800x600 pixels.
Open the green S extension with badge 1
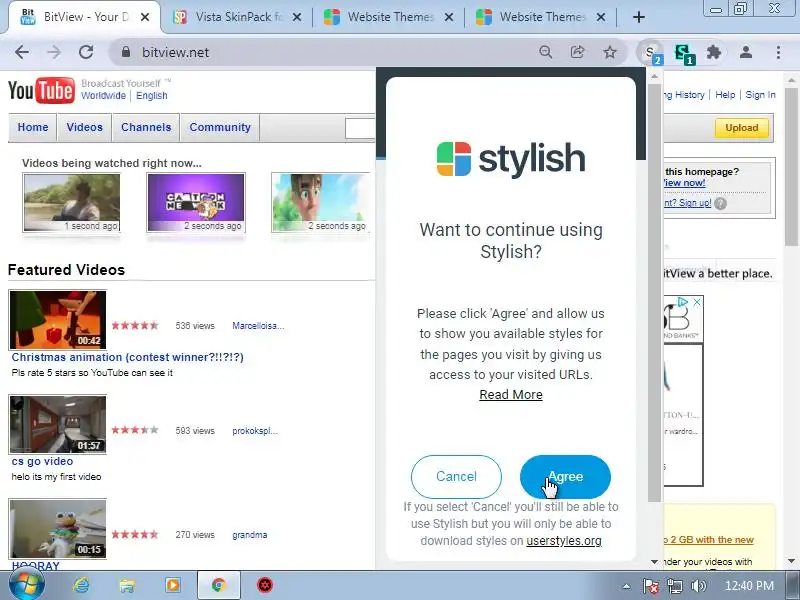[684, 53]
